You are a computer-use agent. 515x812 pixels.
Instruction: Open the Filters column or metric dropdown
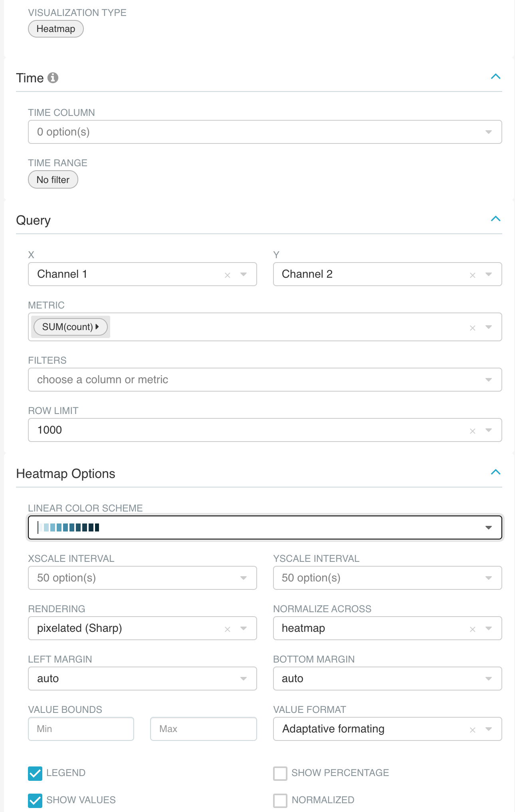click(x=265, y=380)
